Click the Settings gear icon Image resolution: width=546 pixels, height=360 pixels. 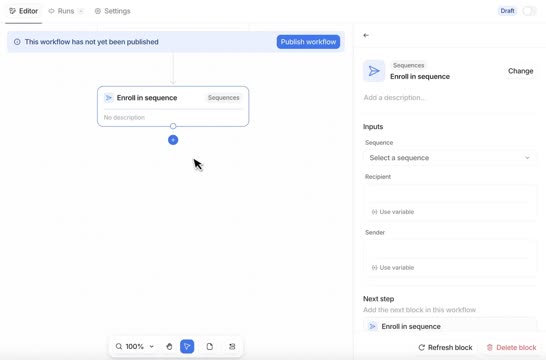[98, 11]
